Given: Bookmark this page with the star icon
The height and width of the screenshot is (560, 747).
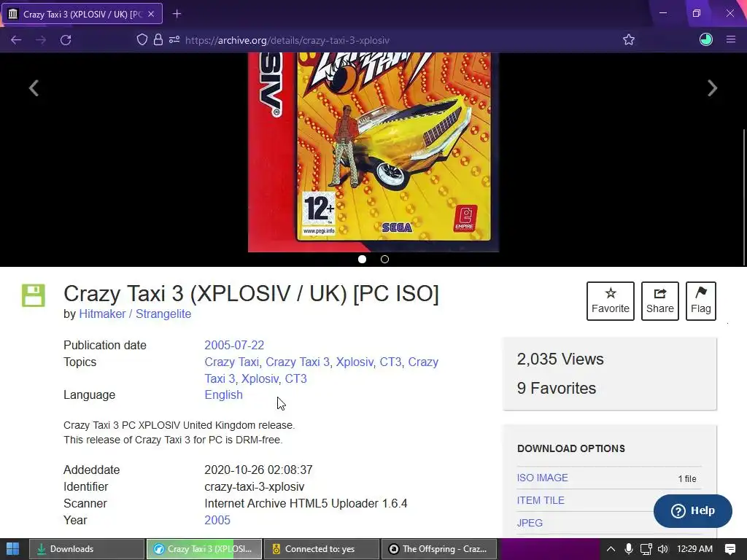Looking at the screenshot, I should click(x=629, y=39).
